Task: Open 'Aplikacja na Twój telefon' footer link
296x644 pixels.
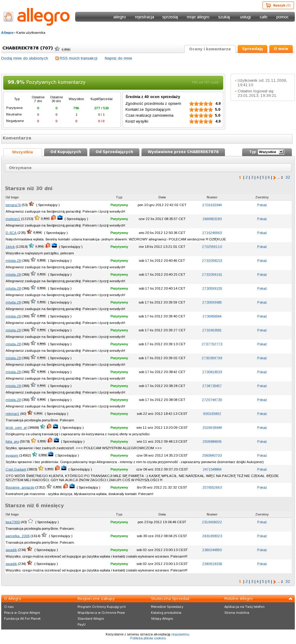Action: pos(244,607)
